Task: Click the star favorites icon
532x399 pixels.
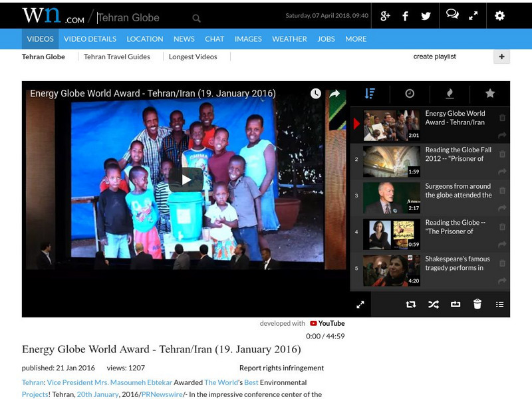Action: 490,94
